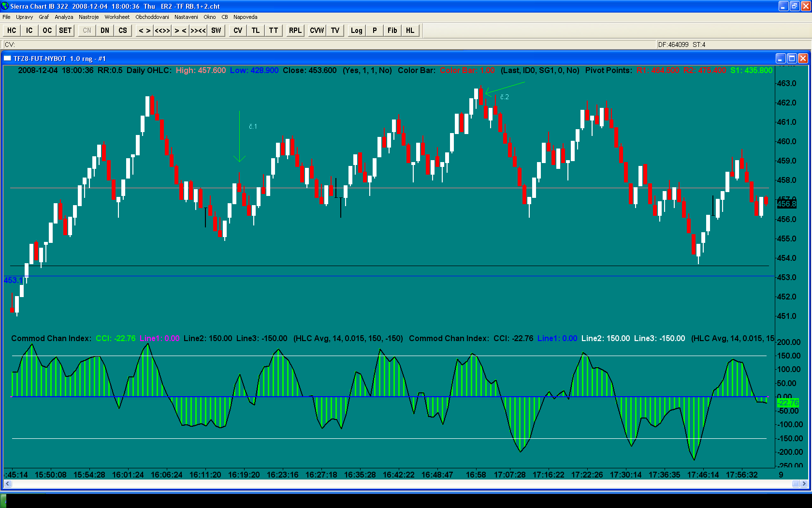Open the Nastaveni menu
812x508 pixels.
186,17
